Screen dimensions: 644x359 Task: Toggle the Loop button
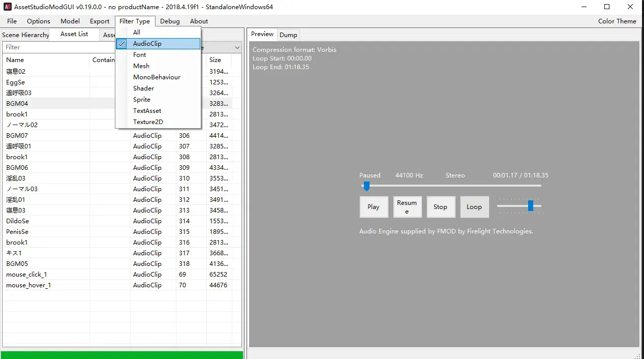474,207
